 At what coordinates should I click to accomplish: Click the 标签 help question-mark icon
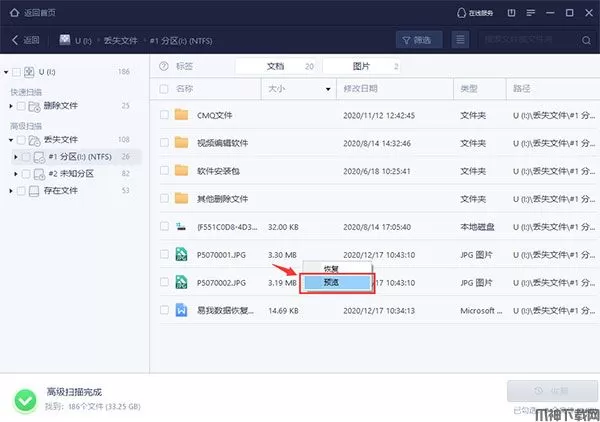coord(164,66)
